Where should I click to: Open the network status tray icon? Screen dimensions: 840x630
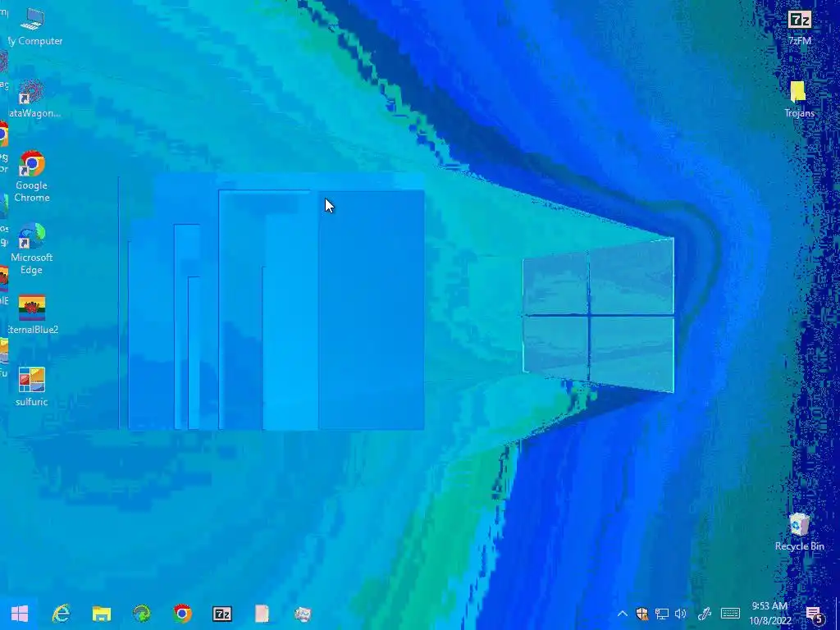click(662, 614)
